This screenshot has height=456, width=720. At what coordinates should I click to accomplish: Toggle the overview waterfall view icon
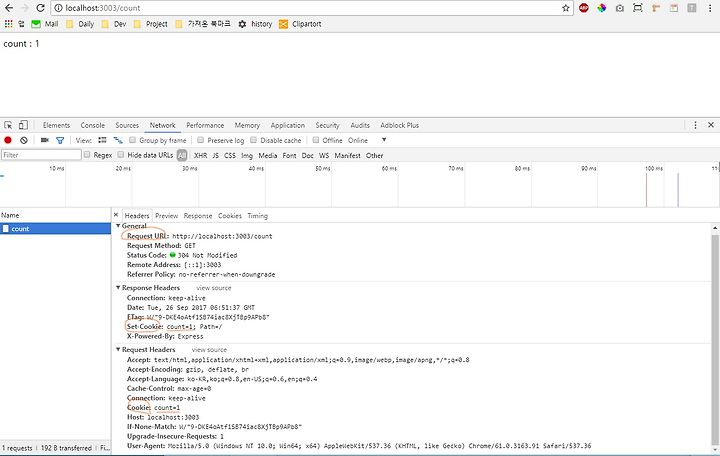(x=118, y=140)
